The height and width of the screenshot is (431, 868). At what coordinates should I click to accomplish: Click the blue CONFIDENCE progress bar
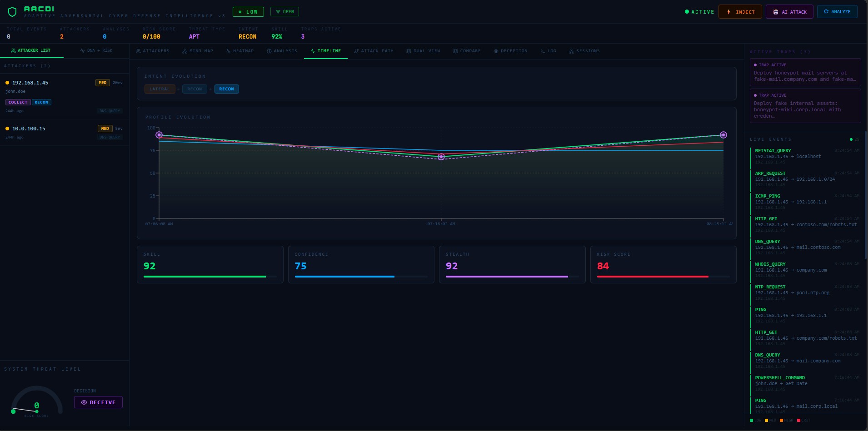361,277
